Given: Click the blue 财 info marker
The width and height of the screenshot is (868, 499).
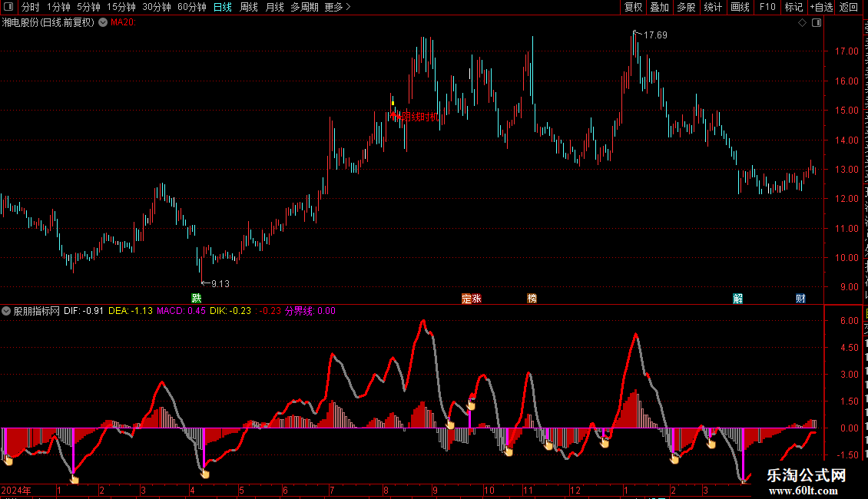Looking at the screenshot, I should pos(800,299).
